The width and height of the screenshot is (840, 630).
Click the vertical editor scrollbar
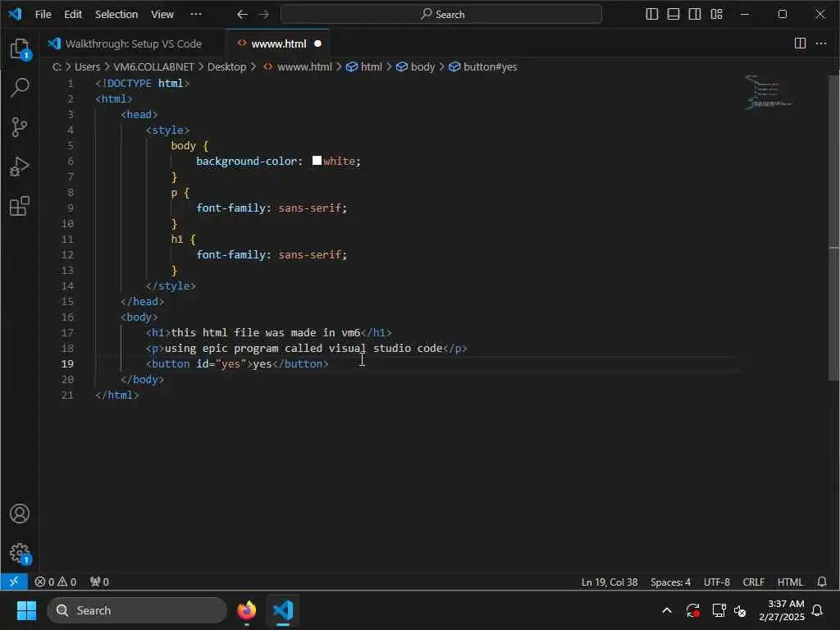pyautogui.click(x=833, y=228)
